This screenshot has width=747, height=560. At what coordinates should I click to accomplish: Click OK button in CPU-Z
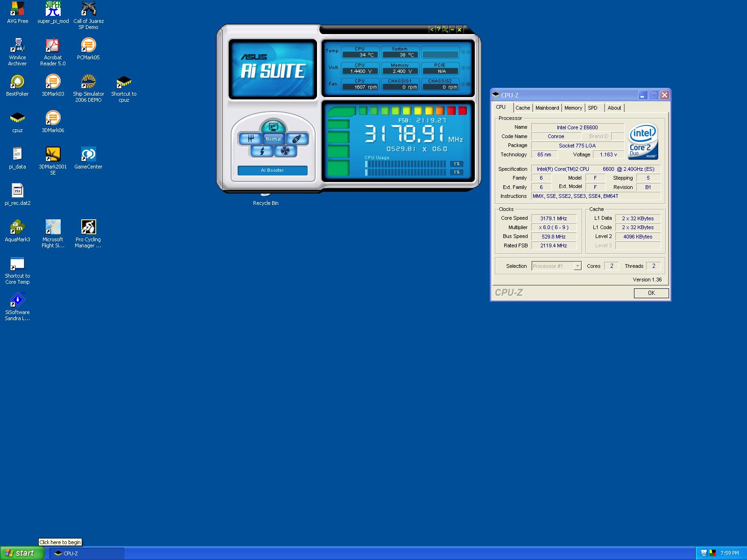(651, 293)
